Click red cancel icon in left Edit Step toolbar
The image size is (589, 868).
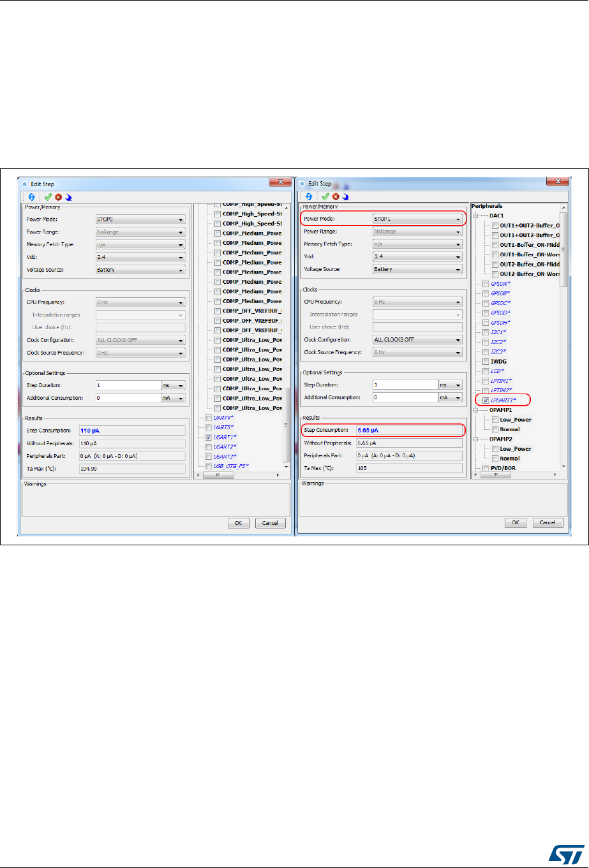point(59,198)
